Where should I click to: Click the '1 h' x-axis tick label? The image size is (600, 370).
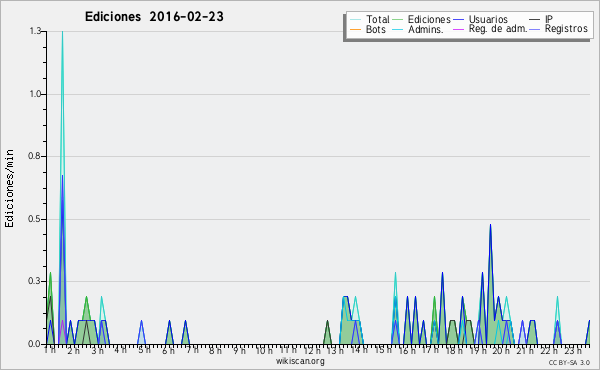(x=50, y=350)
